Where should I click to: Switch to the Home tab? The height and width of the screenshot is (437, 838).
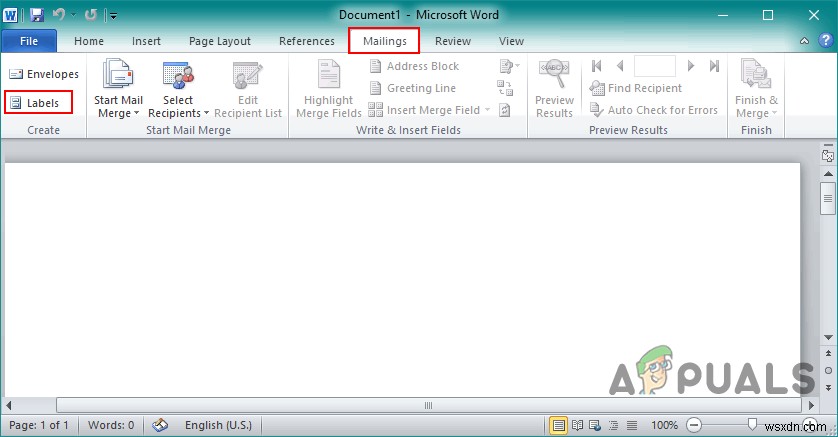click(x=89, y=41)
